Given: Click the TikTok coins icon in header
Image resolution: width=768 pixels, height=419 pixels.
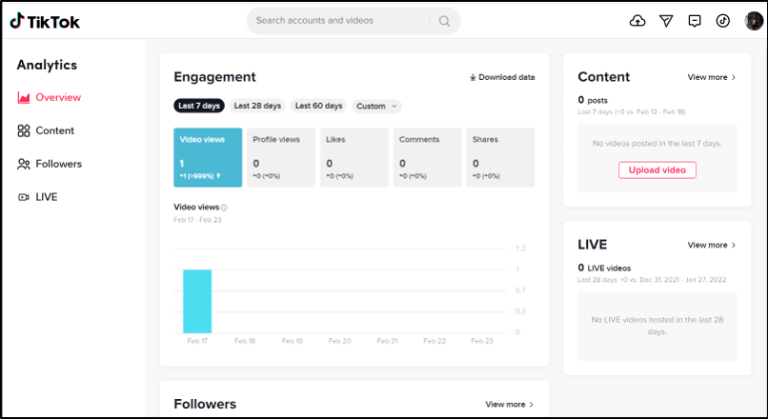Looking at the screenshot, I should pyautogui.click(x=723, y=21).
